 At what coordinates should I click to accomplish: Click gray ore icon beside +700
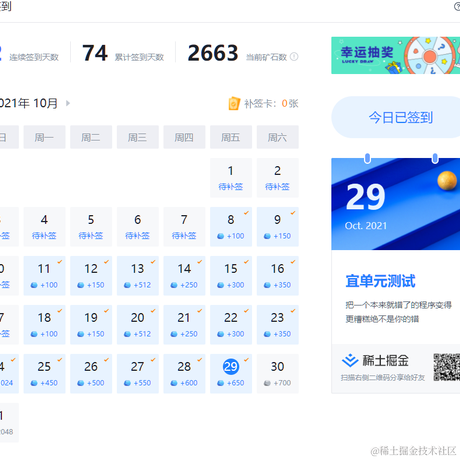(267, 383)
